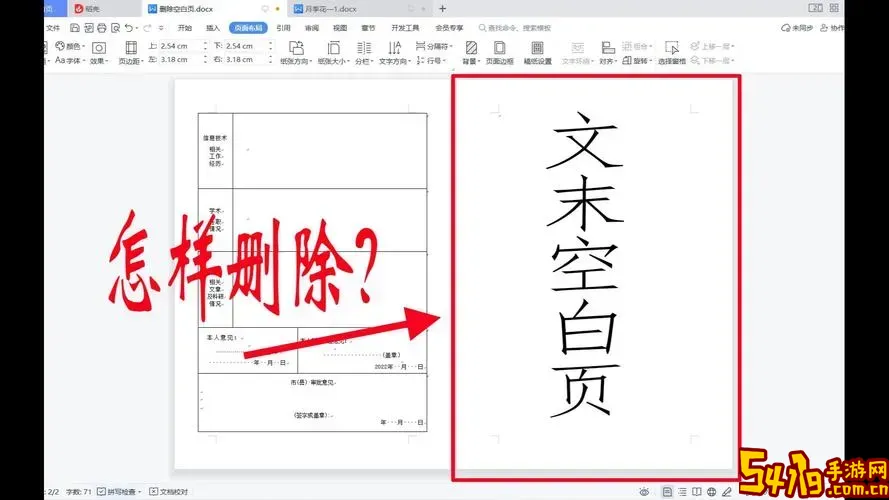Click the grid apps icon at top right
The height and width of the screenshot is (500, 889).
(x=834, y=8)
